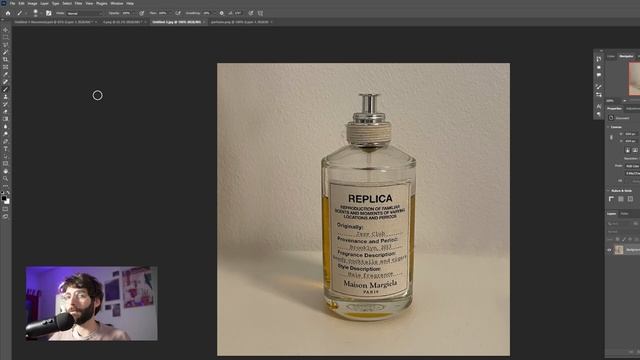The height and width of the screenshot is (360, 640).
Task: Open the Image menu
Action: (32, 3)
